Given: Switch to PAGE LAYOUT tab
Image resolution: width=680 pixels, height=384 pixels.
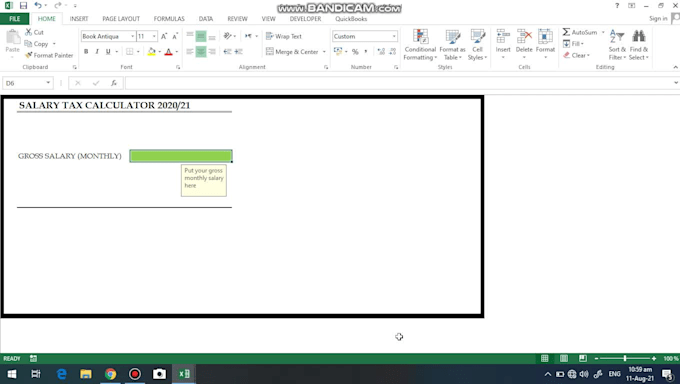Looking at the screenshot, I should (x=121, y=19).
